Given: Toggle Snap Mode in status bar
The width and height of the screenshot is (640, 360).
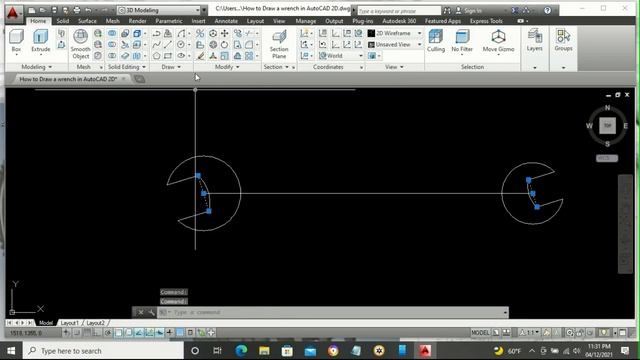Looking at the screenshot, I should (77, 333).
